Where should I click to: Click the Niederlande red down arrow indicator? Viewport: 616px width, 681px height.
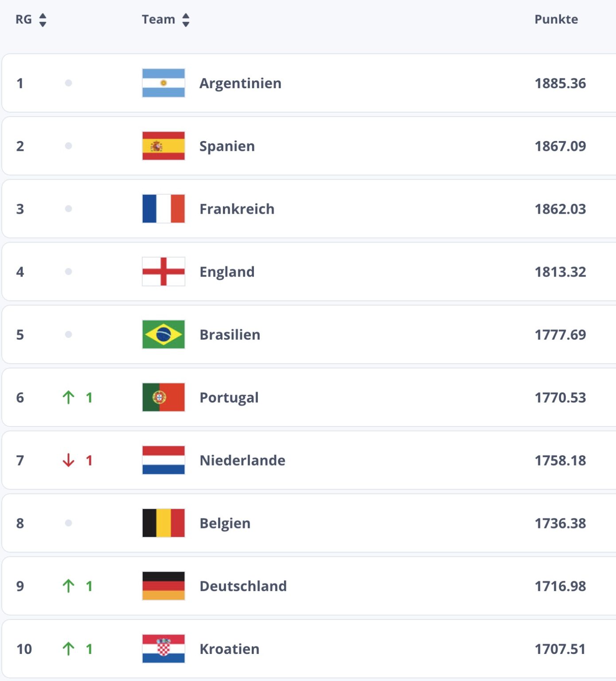pos(69,460)
